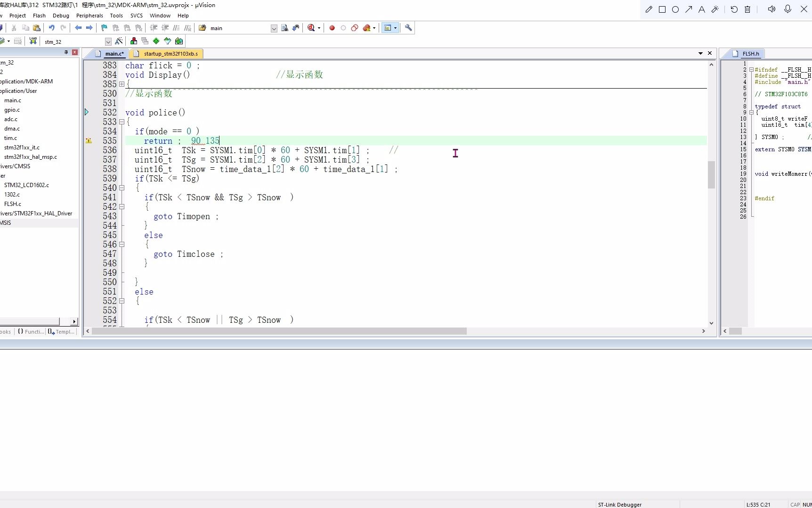Navigate backwards with the blue left arrow

point(78,28)
